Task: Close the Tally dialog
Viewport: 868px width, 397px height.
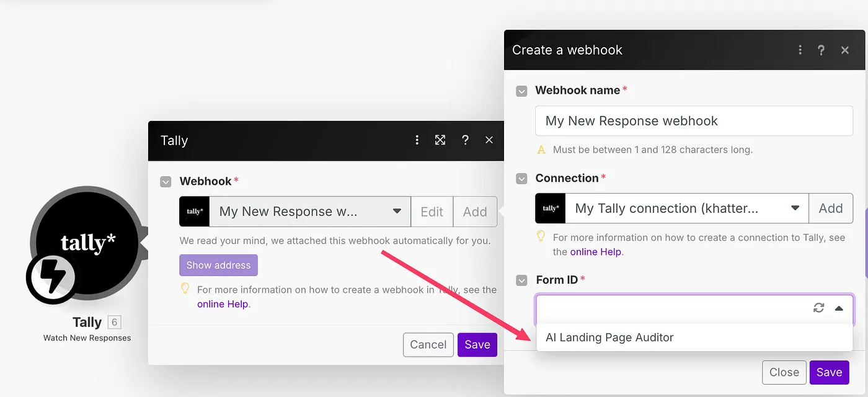Action: pos(489,140)
